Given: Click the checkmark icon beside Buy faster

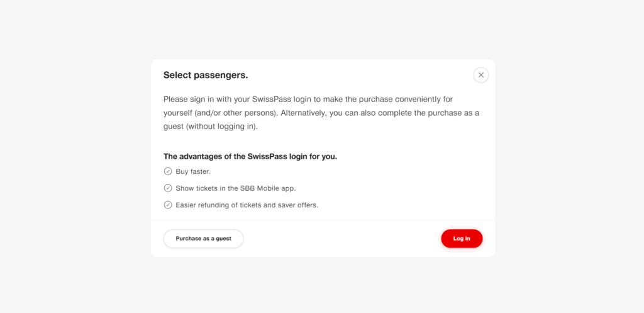Looking at the screenshot, I should point(168,171).
